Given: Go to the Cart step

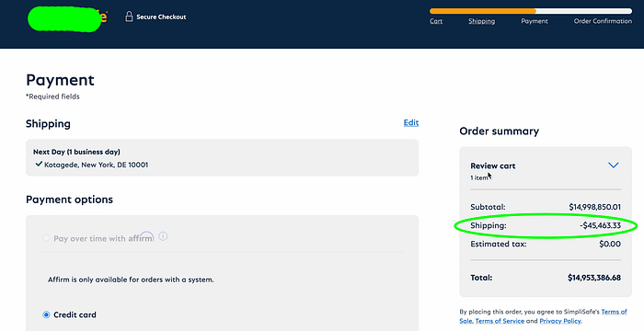Looking at the screenshot, I should pos(436,21).
